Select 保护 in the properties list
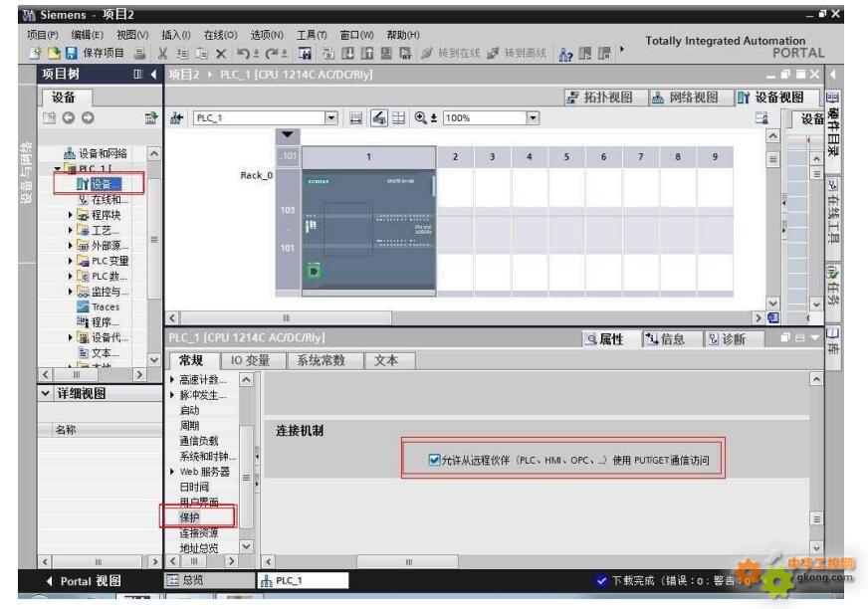Screen dimensions: 868x609 coord(190,517)
